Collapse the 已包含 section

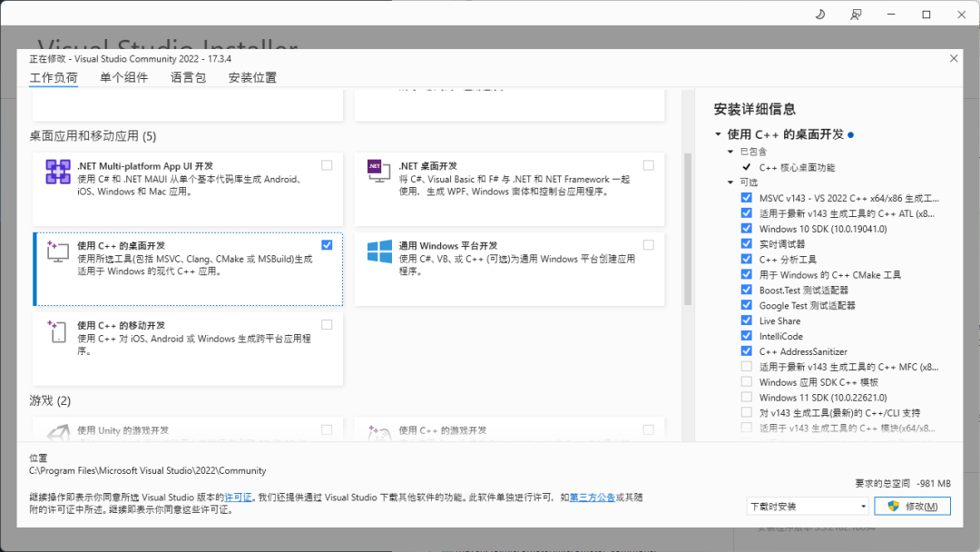click(730, 152)
